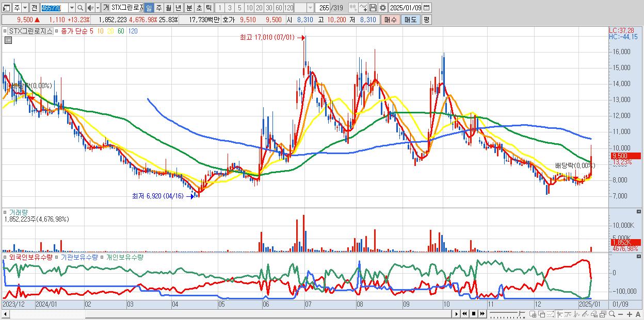Viewport: 644px width, 320px height.
Task: Click the window layout icon at the toolbar's start
Action: [x=7, y=8]
